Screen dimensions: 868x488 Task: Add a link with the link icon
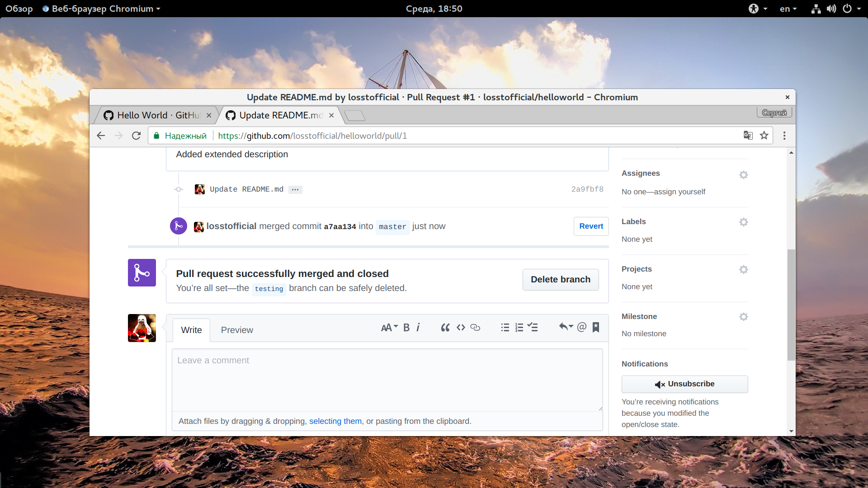tap(475, 328)
